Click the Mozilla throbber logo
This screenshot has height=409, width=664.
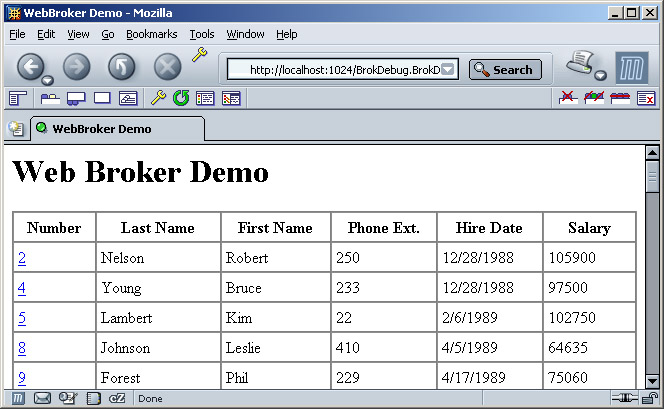(631, 68)
